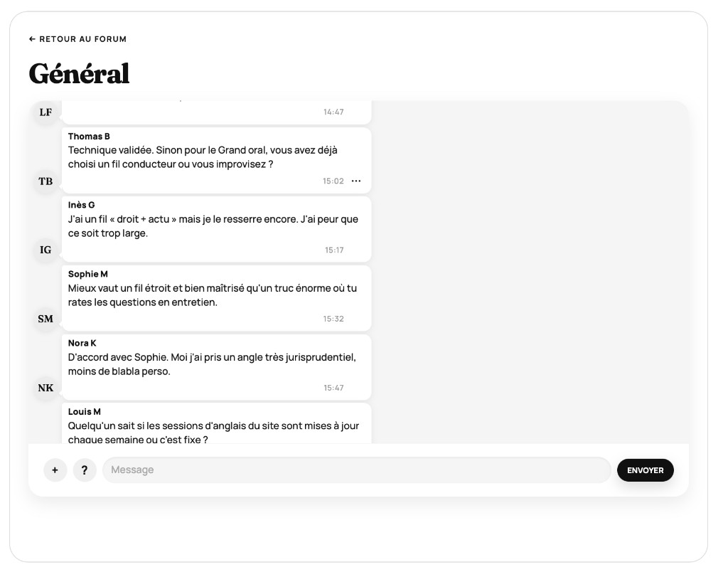Click the Général page heading
Image resolution: width=728 pixels, height=577 pixels.
(x=80, y=73)
